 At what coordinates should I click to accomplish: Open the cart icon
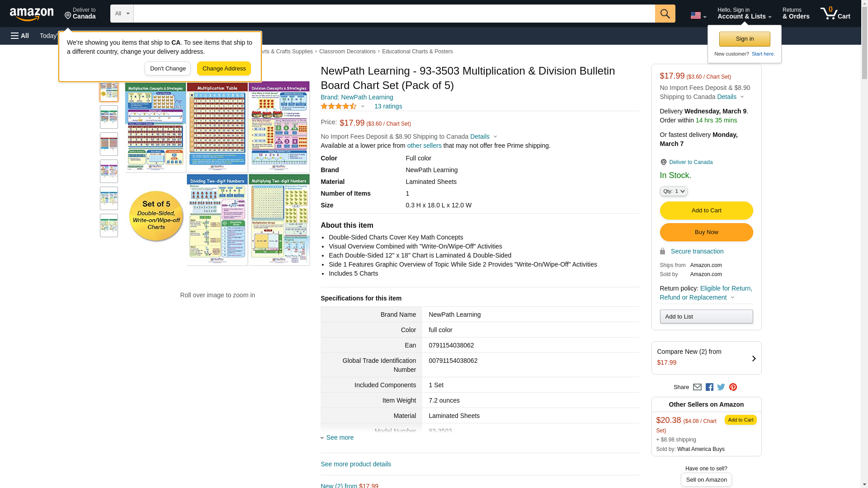tap(835, 14)
